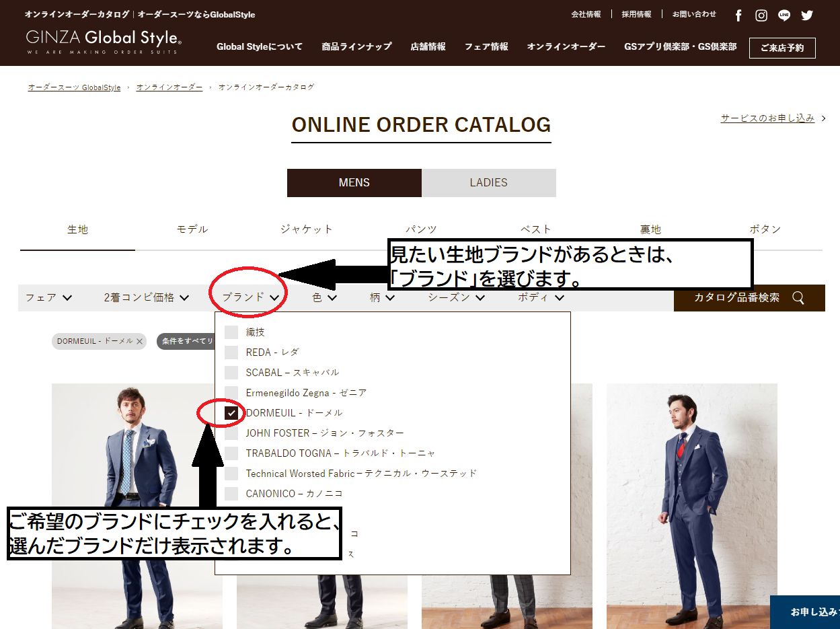This screenshot has height=629, width=840.
Task: Select the ジャケット category tab
Action: tap(307, 229)
